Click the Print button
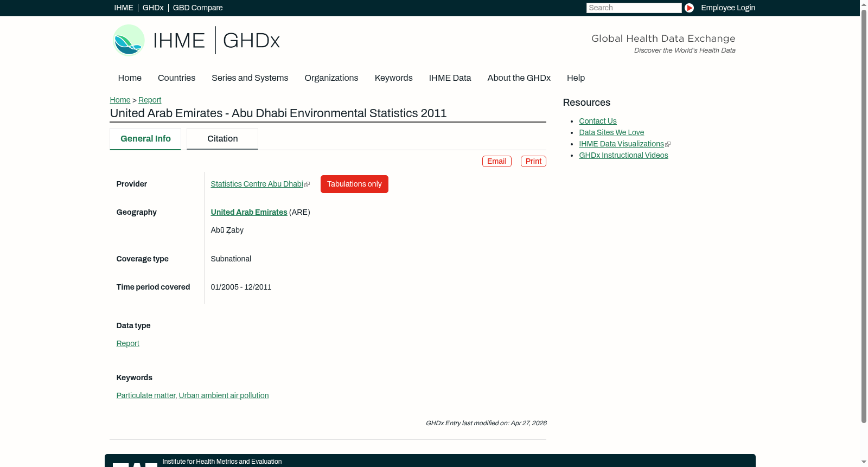This screenshot has height=467, width=868. tap(533, 161)
